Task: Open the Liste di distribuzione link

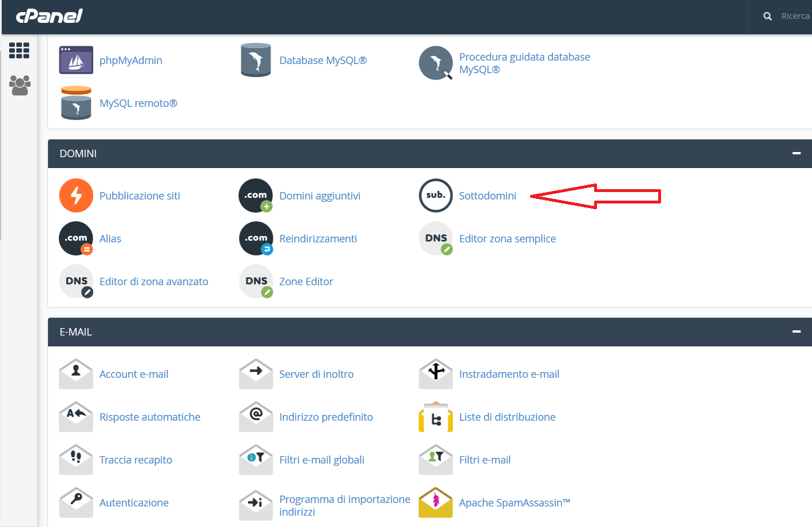Action: pyautogui.click(x=507, y=417)
